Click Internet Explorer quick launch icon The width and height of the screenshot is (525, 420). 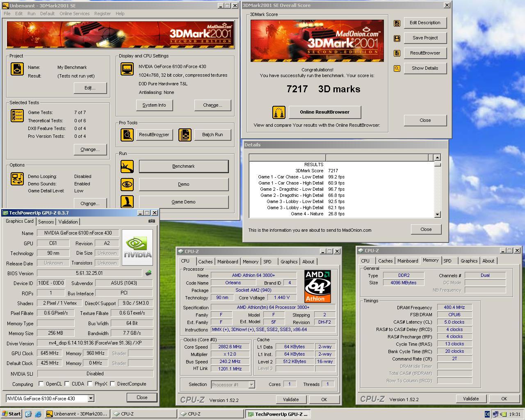tap(38, 414)
